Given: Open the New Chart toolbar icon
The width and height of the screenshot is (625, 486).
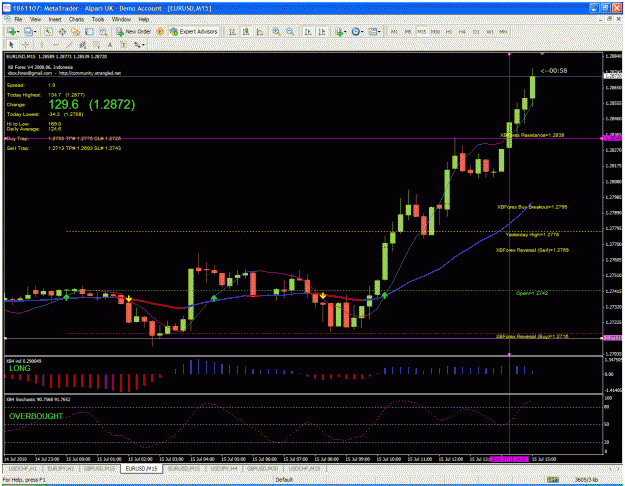Looking at the screenshot, I should click(10, 31).
